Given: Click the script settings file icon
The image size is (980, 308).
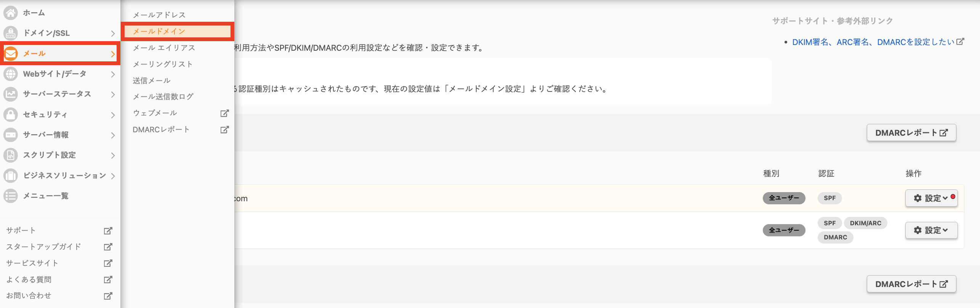Looking at the screenshot, I should 11,155.
